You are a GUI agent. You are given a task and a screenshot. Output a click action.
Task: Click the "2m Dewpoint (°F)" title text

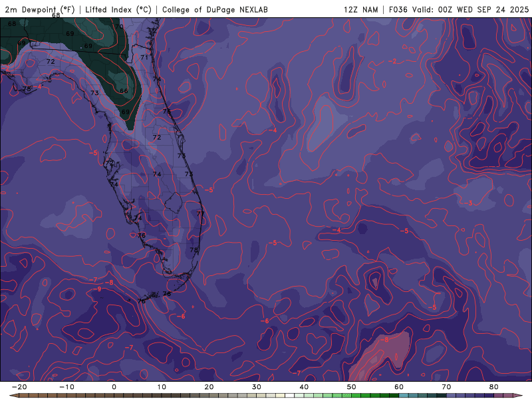40,9
